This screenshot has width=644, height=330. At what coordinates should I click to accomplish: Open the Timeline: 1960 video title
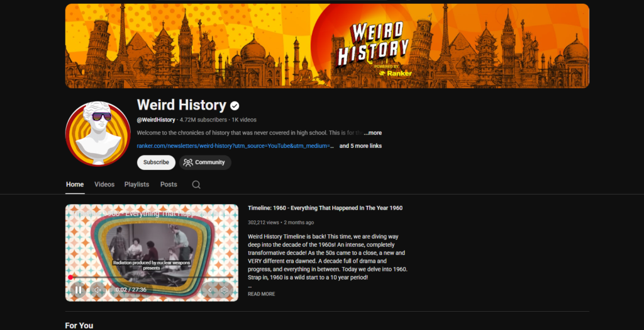click(x=325, y=208)
